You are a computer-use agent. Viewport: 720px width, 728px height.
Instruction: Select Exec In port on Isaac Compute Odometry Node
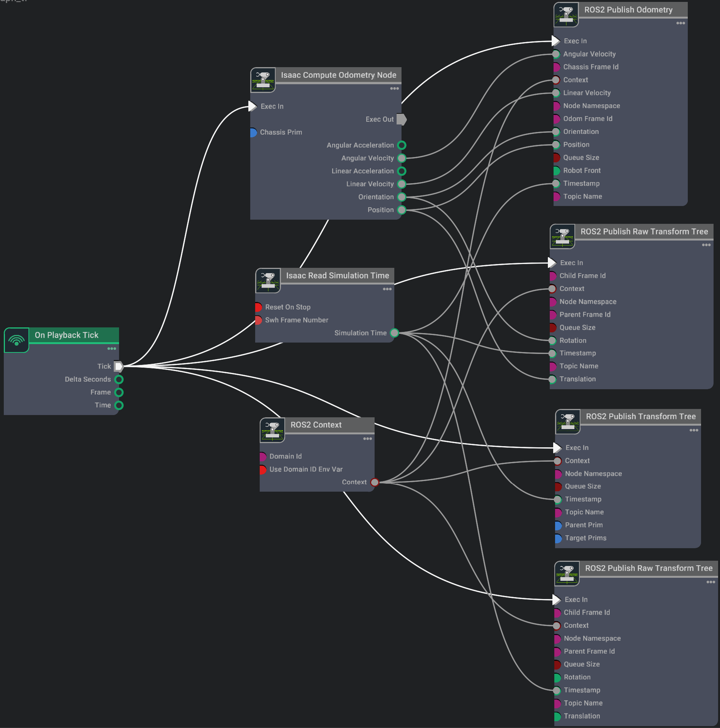coord(253,106)
